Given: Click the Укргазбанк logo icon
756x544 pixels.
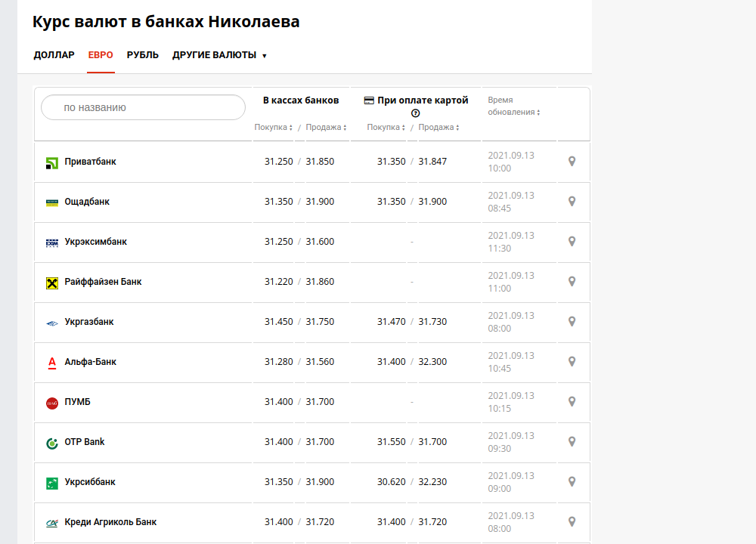Looking at the screenshot, I should click(52, 323).
